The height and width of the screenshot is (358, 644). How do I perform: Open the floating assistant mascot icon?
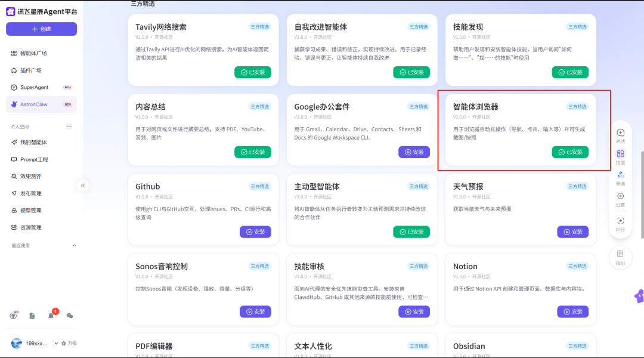point(639,296)
